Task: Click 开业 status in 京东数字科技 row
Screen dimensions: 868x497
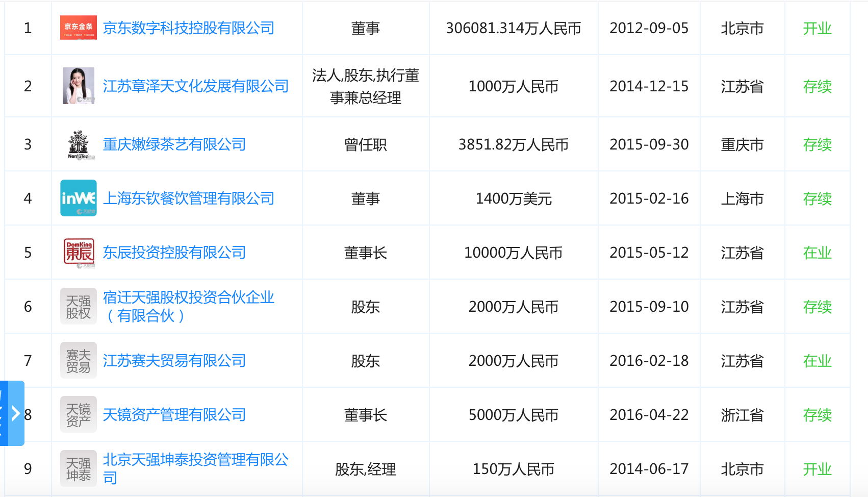Action: (818, 28)
